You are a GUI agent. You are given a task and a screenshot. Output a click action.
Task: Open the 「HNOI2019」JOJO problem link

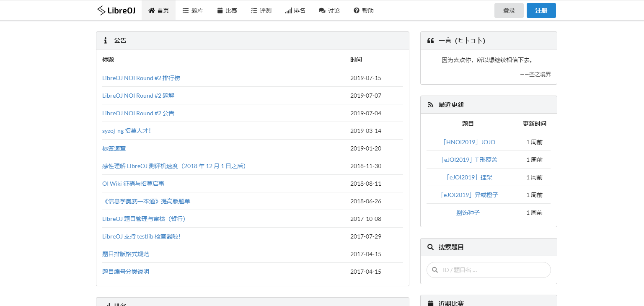tap(469, 142)
